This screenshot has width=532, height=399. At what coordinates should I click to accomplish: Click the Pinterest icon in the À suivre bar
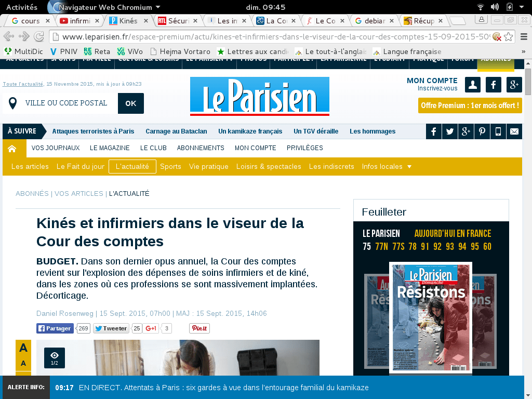482,131
